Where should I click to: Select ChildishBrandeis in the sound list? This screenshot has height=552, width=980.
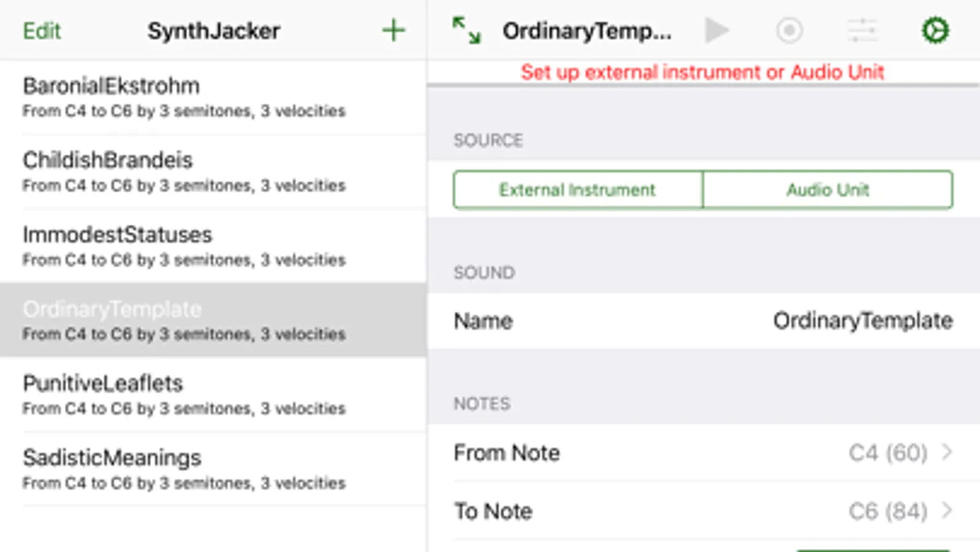(184, 172)
